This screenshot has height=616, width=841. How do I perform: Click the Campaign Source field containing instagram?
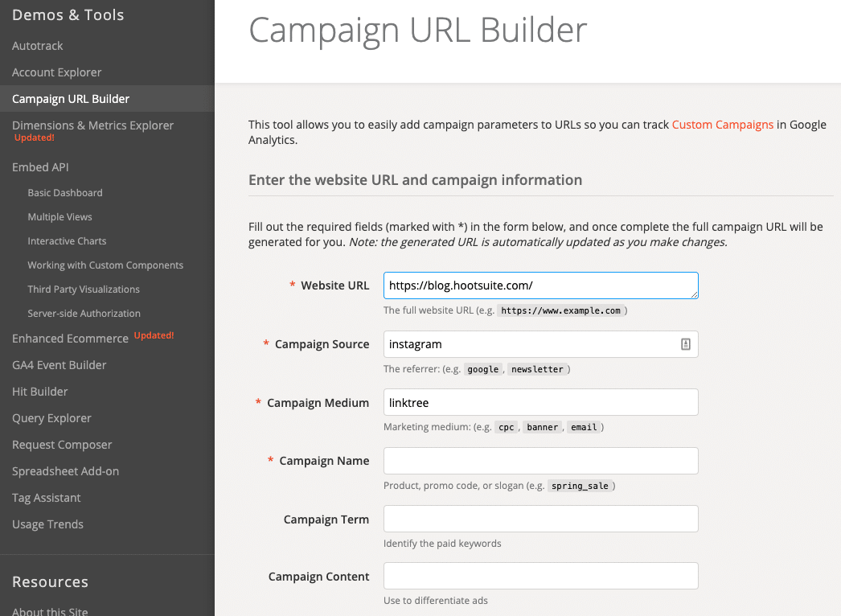[x=540, y=344]
